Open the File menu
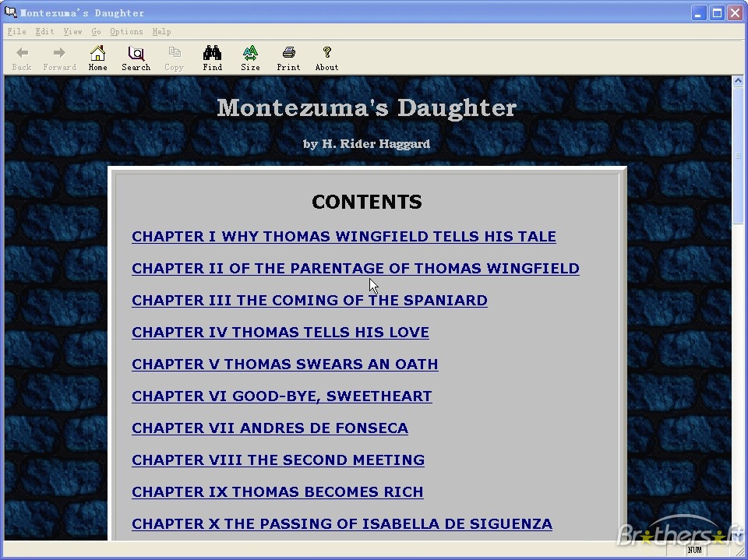Viewport: 748px width, 560px height. pyautogui.click(x=16, y=31)
